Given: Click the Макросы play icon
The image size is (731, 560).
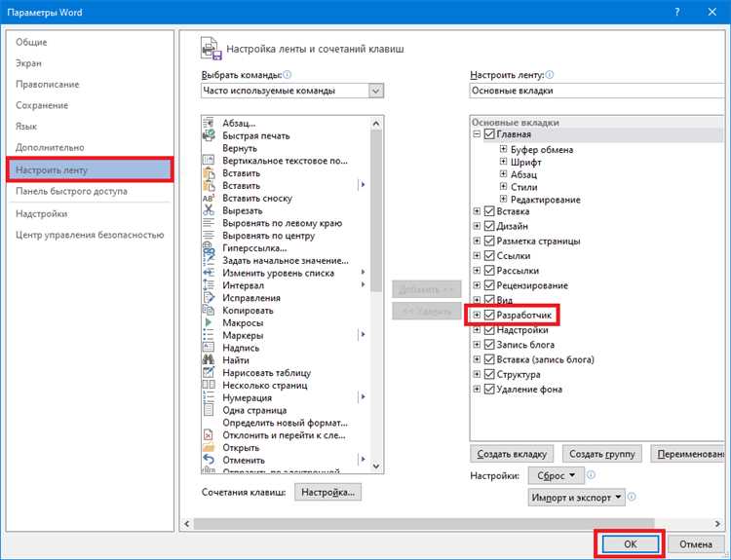Looking at the screenshot, I should [x=209, y=322].
